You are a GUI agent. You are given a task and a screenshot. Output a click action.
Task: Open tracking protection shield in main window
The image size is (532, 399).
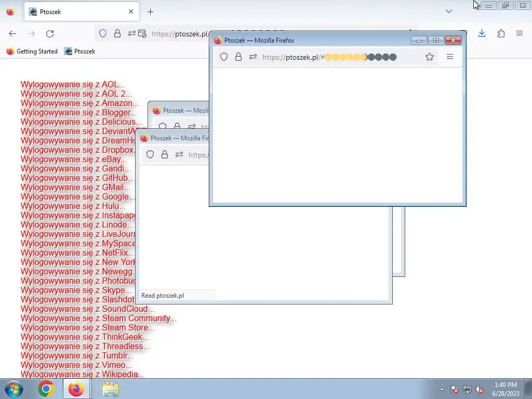[x=103, y=34]
